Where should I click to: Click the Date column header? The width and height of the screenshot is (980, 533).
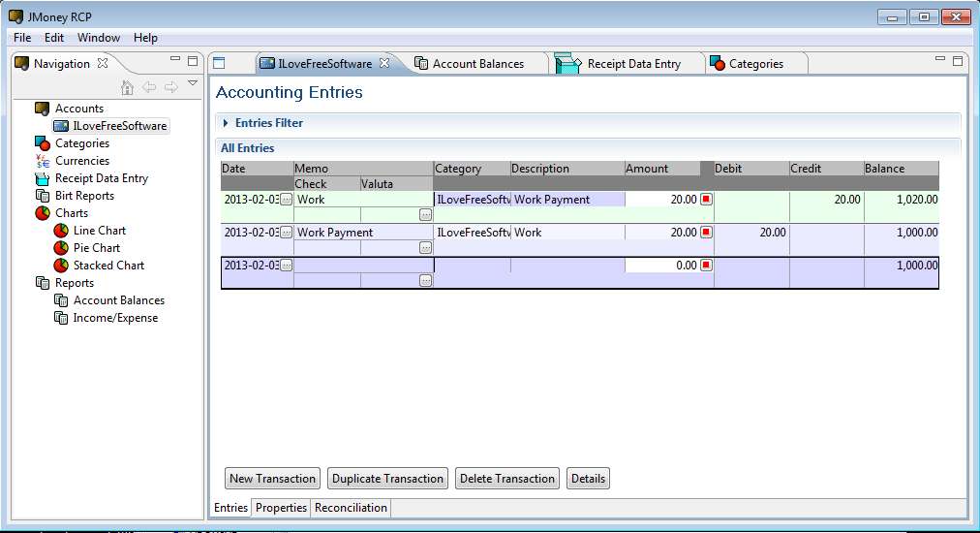pos(257,169)
